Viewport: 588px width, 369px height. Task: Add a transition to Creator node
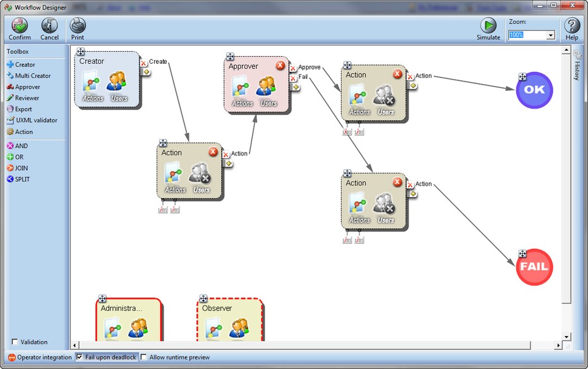click(x=147, y=72)
